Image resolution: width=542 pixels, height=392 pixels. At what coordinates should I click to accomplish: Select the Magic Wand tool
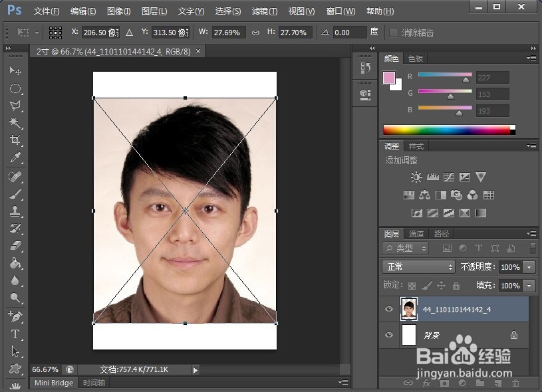point(15,123)
